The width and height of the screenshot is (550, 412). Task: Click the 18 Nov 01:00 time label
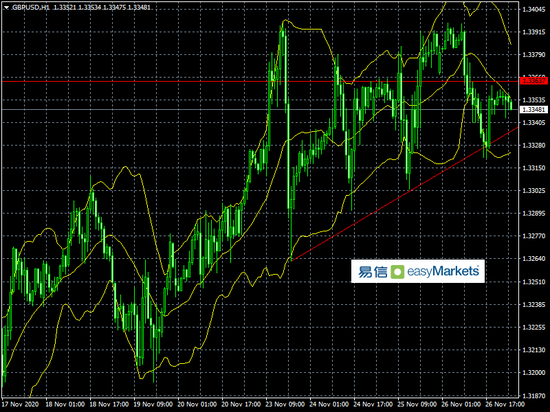coord(65,404)
